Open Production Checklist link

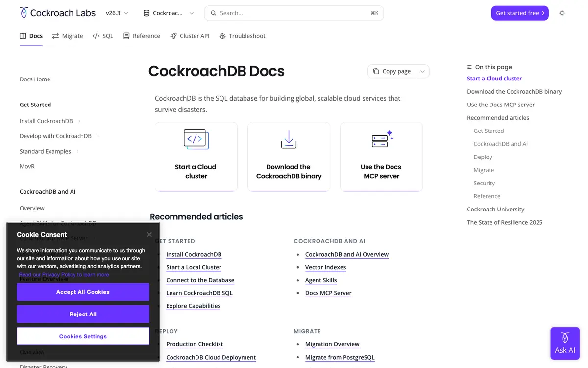(195, 344)
